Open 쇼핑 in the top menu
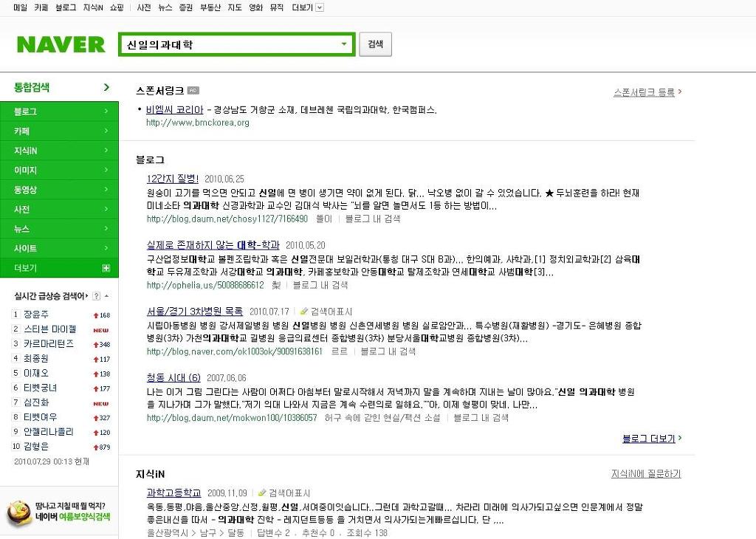This screenshot has width=756, height=539. (x=117, y=7)
